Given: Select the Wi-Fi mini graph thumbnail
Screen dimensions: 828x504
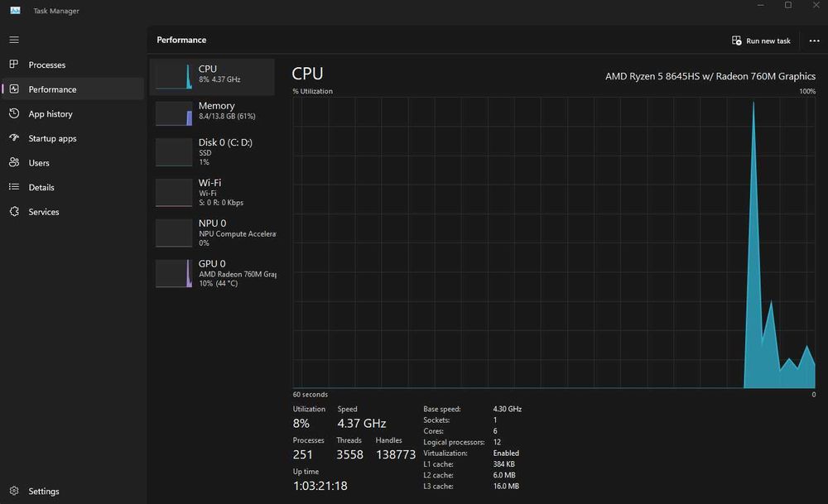Looking at the screenshot, I should coord(174,193).
